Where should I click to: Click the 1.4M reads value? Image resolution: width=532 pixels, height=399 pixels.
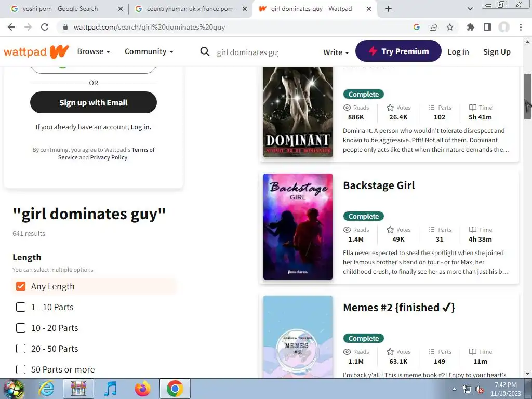[x=356, y=239]
